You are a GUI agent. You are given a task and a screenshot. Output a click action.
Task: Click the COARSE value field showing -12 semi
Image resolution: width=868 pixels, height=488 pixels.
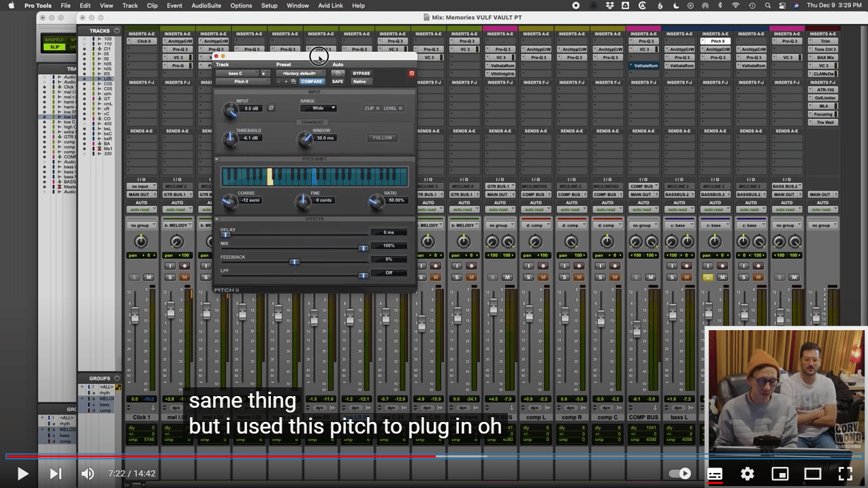pyautogui.click(x=250, y=200)
